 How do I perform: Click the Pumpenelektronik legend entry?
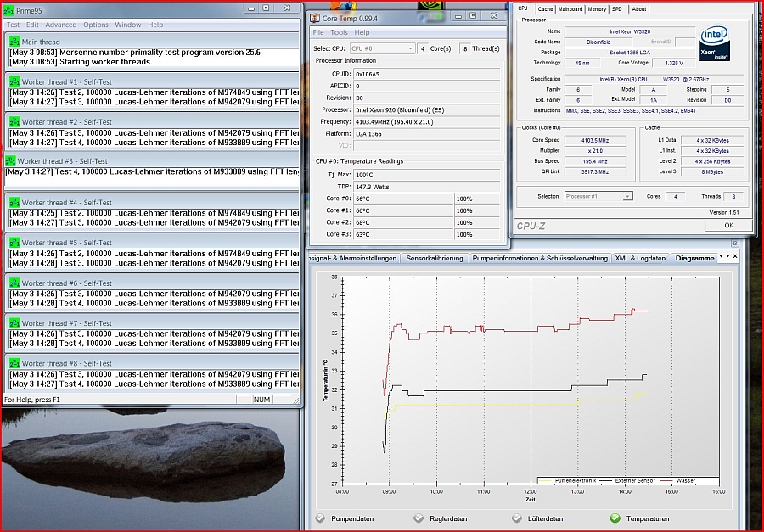567,480
